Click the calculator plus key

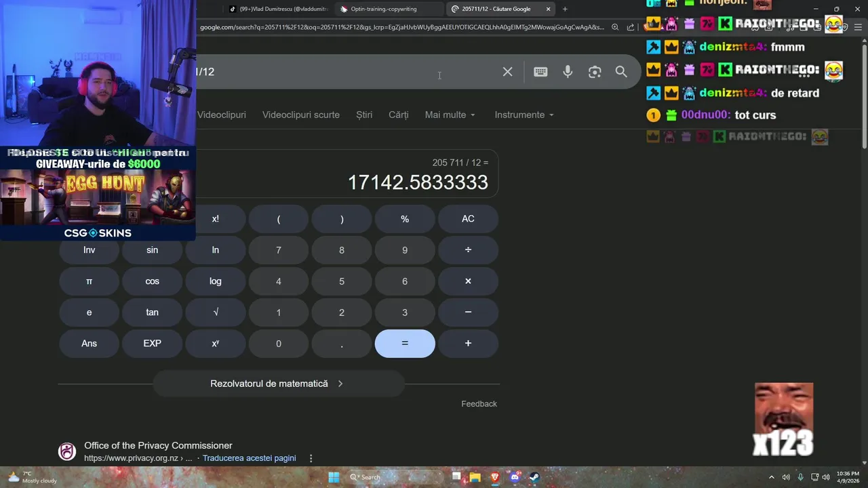(x=468, y=344)
